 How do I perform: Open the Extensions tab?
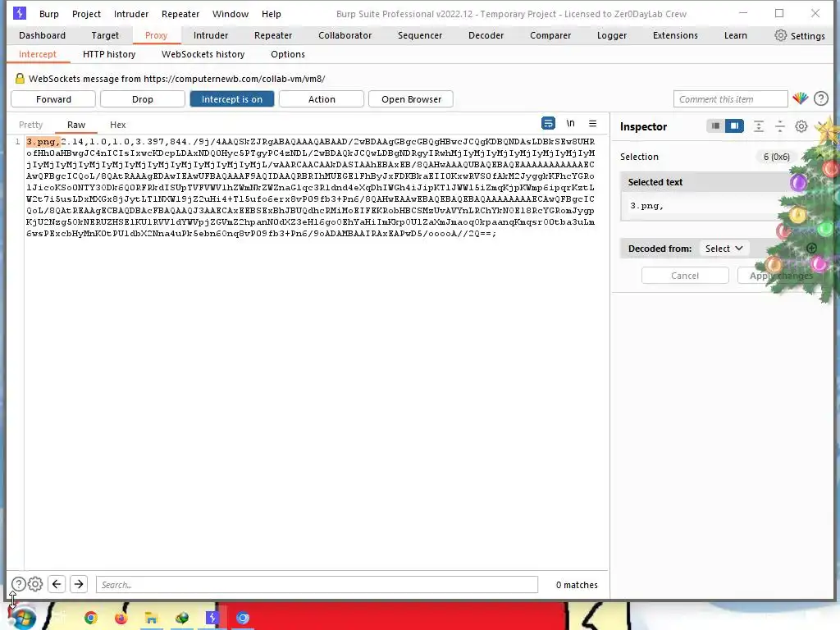click(x=675, y=35)
